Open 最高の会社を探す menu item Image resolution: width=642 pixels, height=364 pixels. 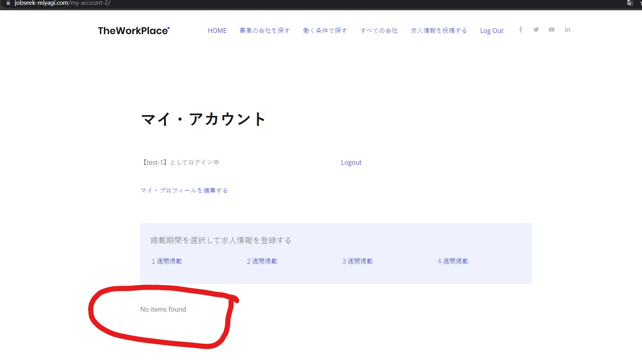tap(265, 31)
